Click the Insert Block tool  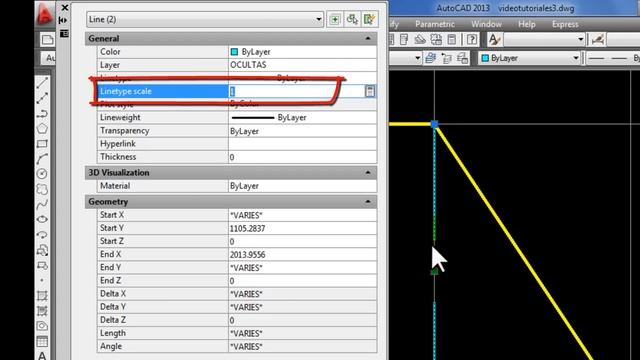click(42, 250)
